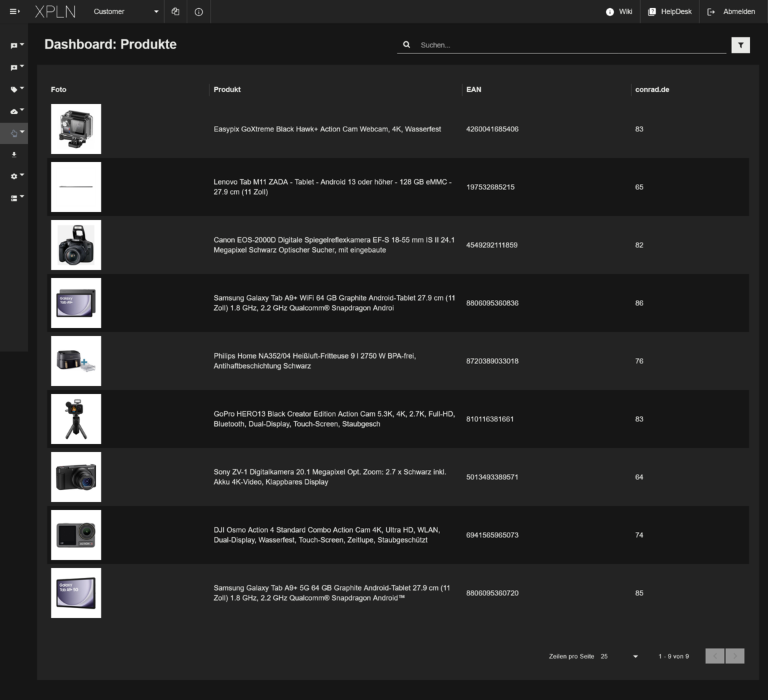Click EAN 4549292111859
Screen dimensions: 768x700
click(492, 245)
